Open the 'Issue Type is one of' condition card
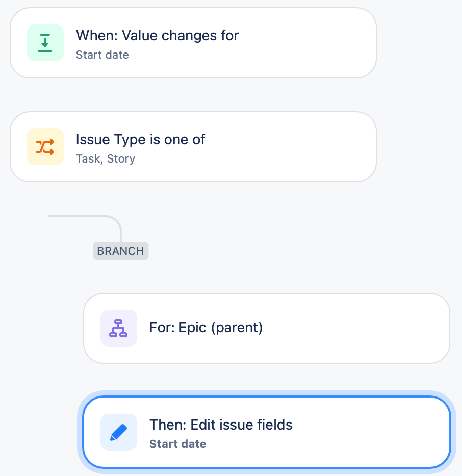This screenshot has width=462, height=476. point(193,147)
